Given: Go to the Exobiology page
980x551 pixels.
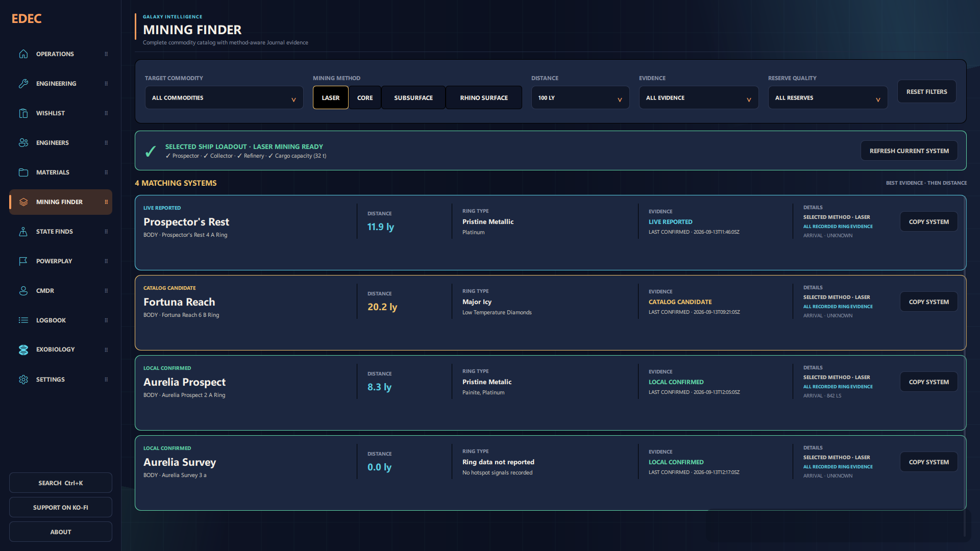Looking at the screenshot, I should tap(61, 349).
